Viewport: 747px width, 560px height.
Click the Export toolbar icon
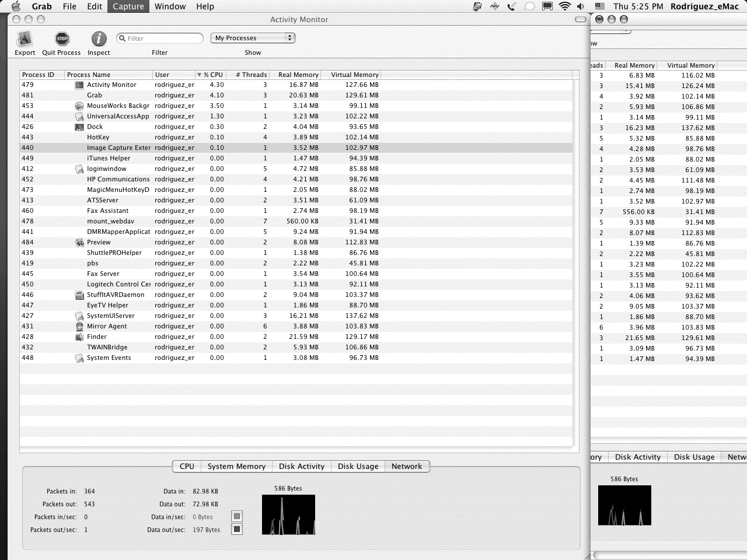(25, 39)
